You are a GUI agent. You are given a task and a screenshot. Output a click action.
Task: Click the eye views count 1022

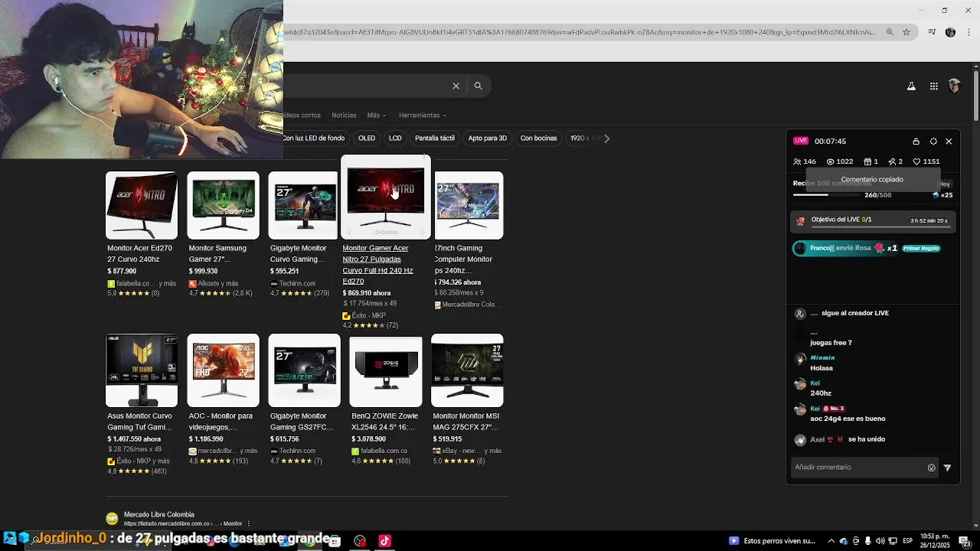click(x=831, y=161)
